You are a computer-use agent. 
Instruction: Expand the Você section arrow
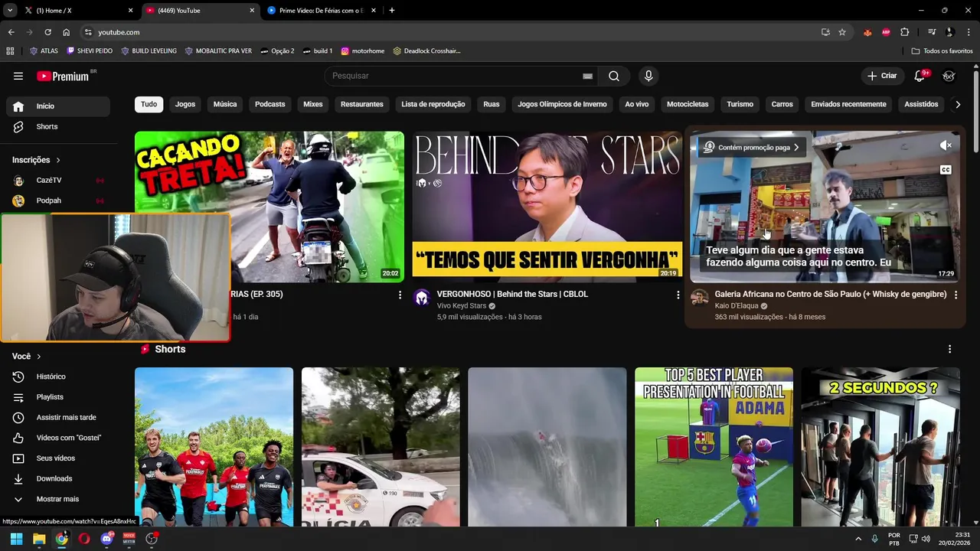pyautogui.click(x=38, y=357)
